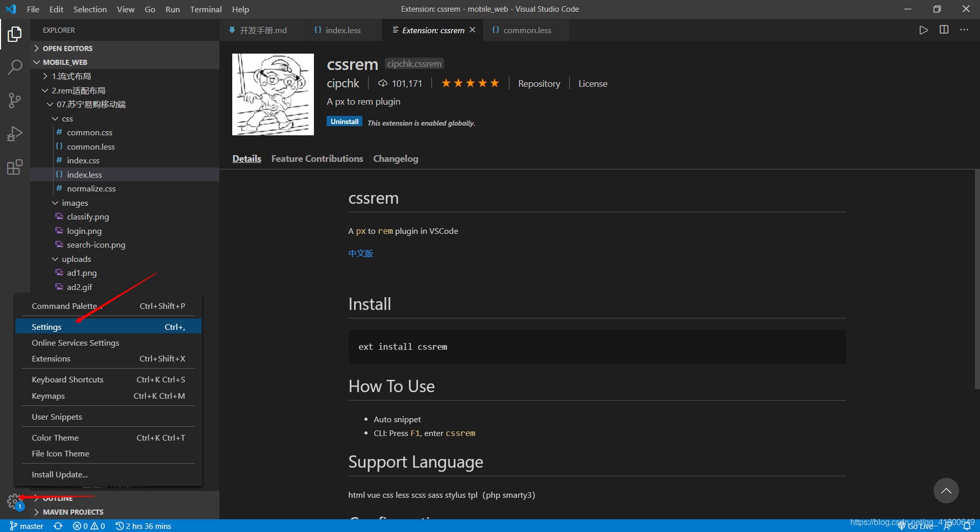This screenshot has width=980, height=532.
Task: Click the scroll-to-top round arrow button
Action: (x=946, y=491)
